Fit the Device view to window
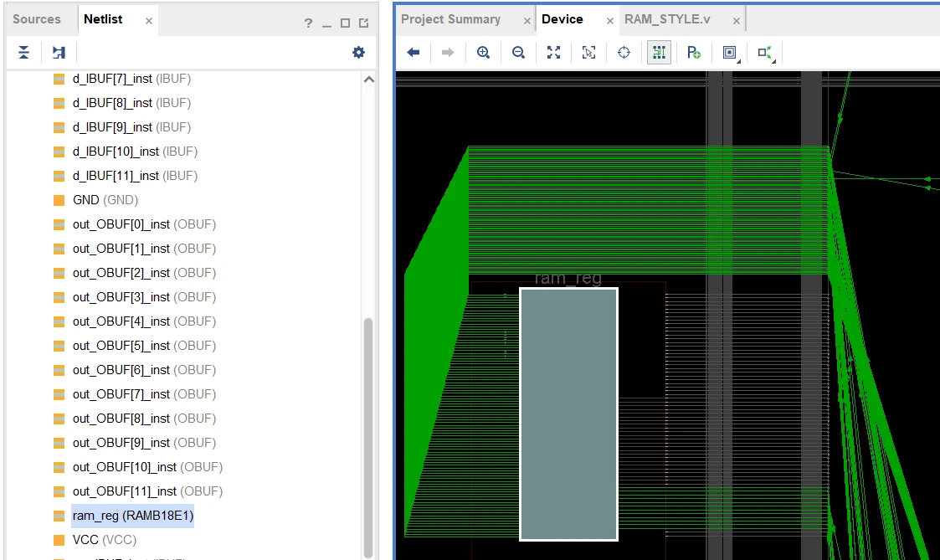Viewport: 940px width, 560px height. pyautogui.click(x=553, y=52)
